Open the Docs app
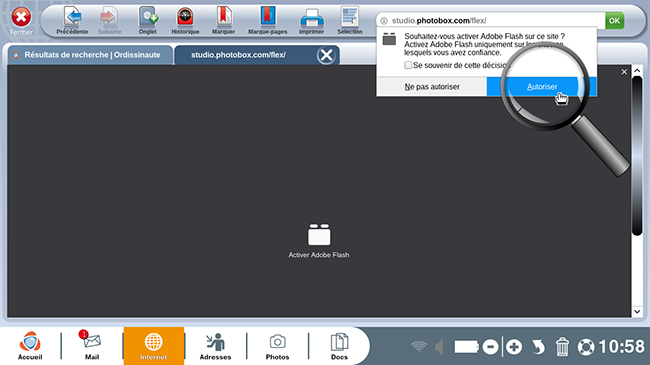Viewport: 650px width, 365px height. (339, 346)
